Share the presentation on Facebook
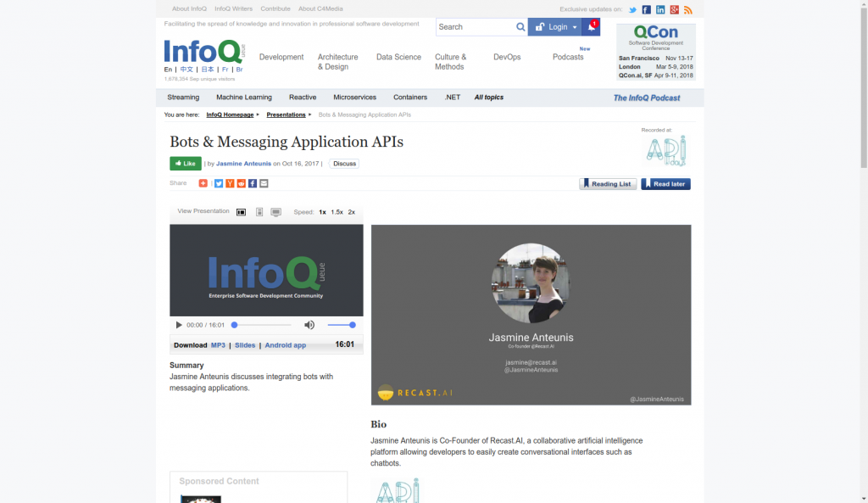 (253, 183)
